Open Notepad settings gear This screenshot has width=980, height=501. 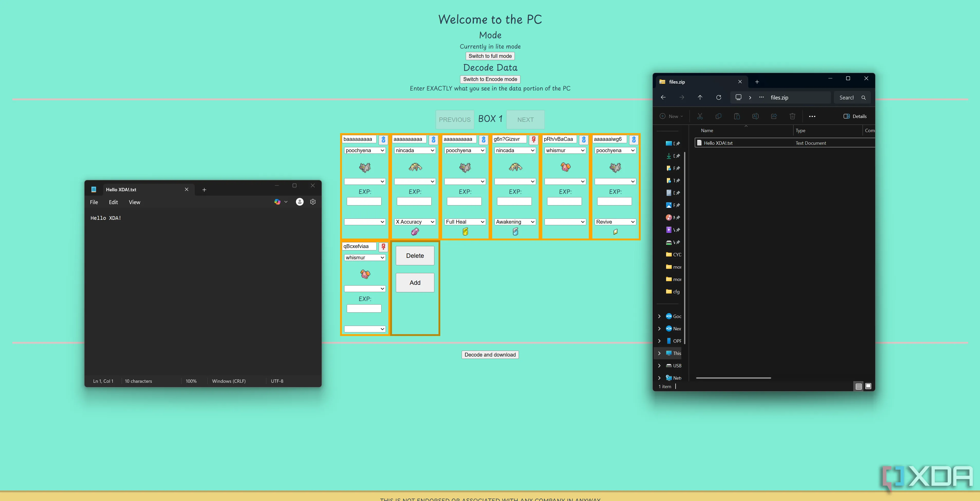point(313,202)
